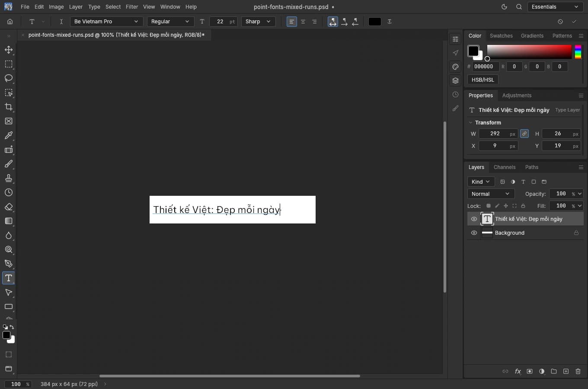Switch to the Swatches tab

click(x=501, y=36)
